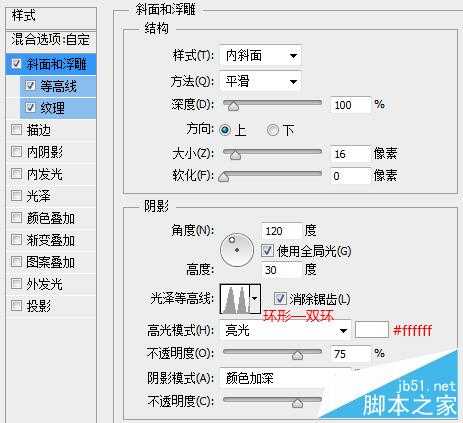Click the angle dial control

[237, 250]
